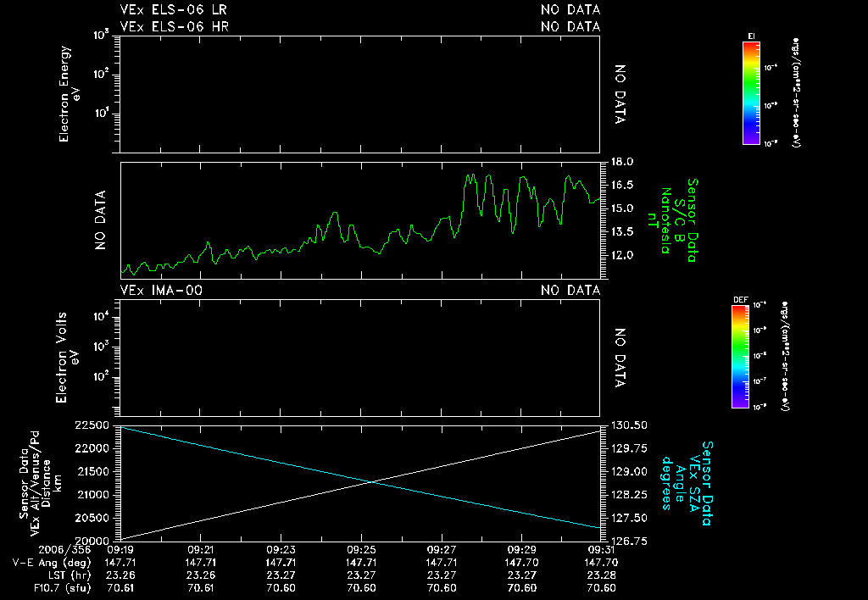Click the 09:29 time axis label
Viewport: 868px width, 600px height.
tap(521, 550)
